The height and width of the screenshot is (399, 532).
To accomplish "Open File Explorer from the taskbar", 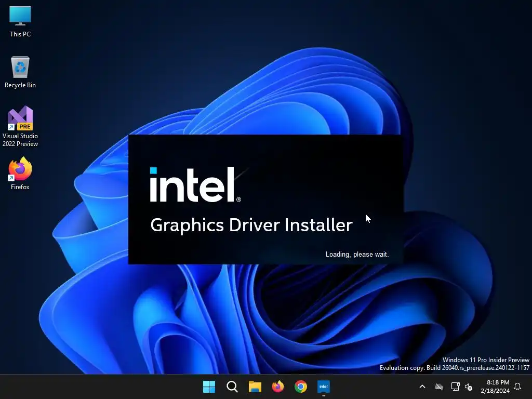I will 255,387.
